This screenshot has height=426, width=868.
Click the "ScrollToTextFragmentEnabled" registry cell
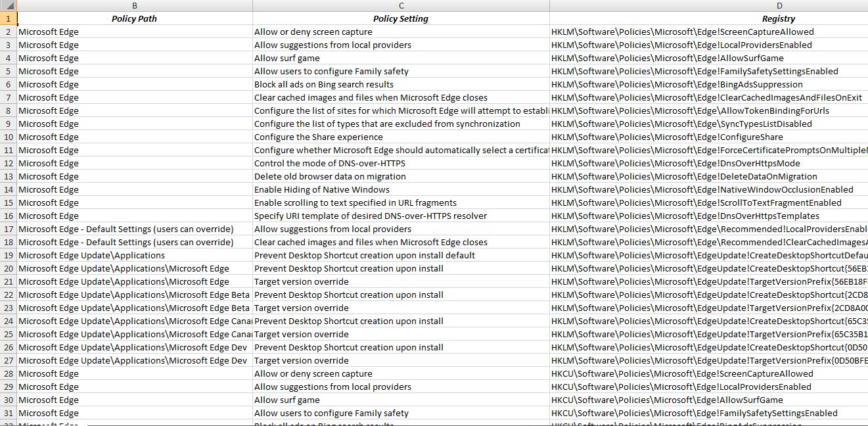tap(709, 202)
